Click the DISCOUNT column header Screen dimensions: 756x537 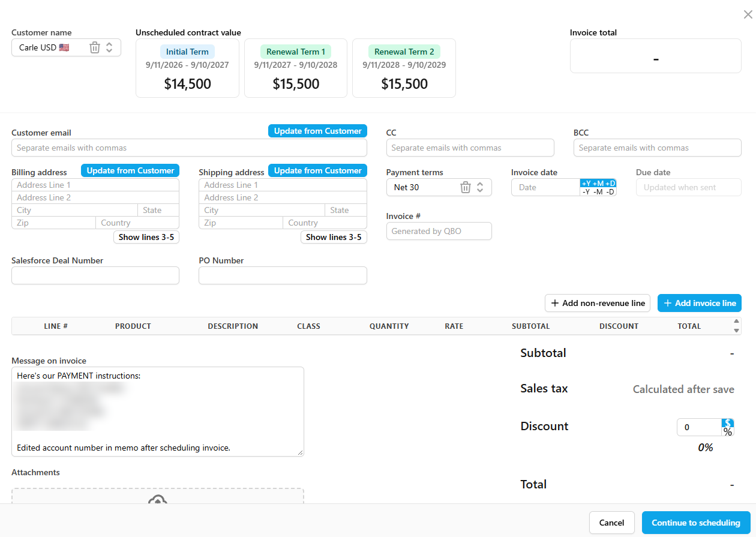click(x=619, y=326)
